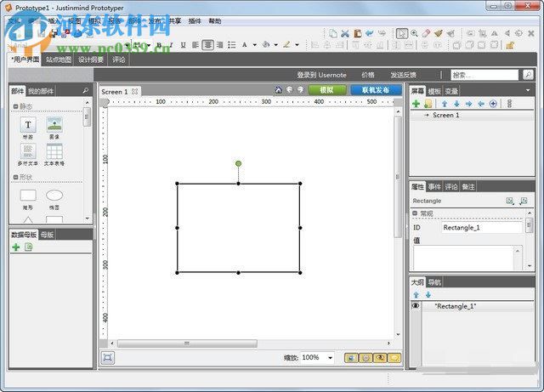Toggle right text alignment
Image resolution: width=544 pixels, height=392 pixels.
220,45
